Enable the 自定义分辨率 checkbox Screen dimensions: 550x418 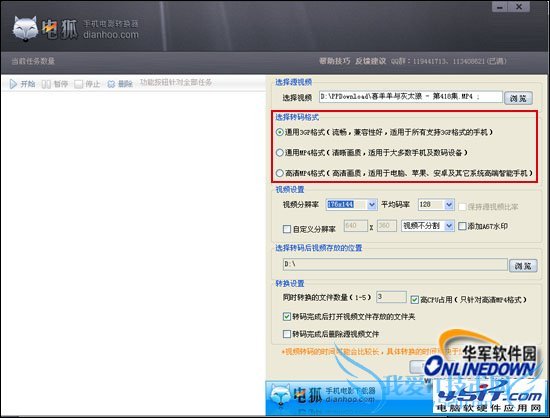(x=287, y=229)
